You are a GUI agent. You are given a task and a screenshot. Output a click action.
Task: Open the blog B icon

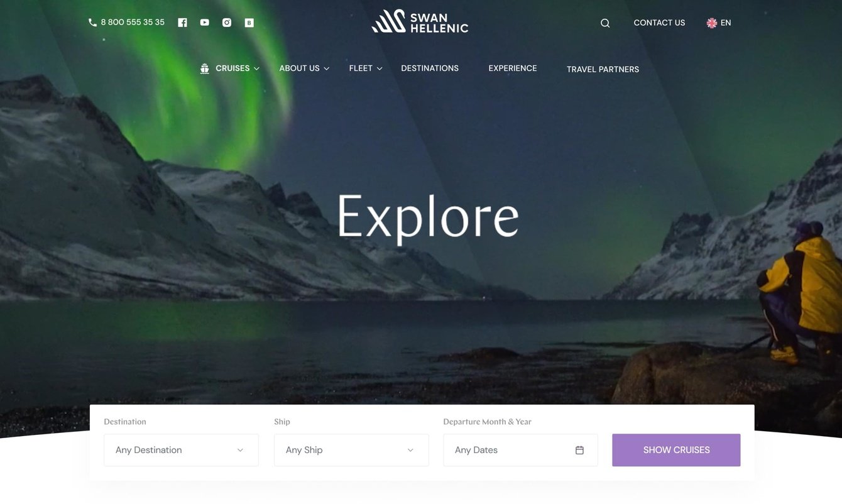[249, 23]
